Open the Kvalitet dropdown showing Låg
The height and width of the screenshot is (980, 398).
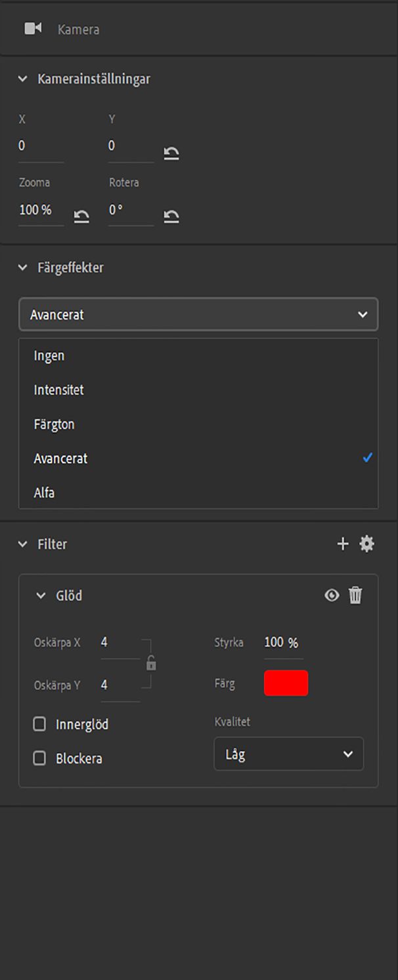click(288, 754)
